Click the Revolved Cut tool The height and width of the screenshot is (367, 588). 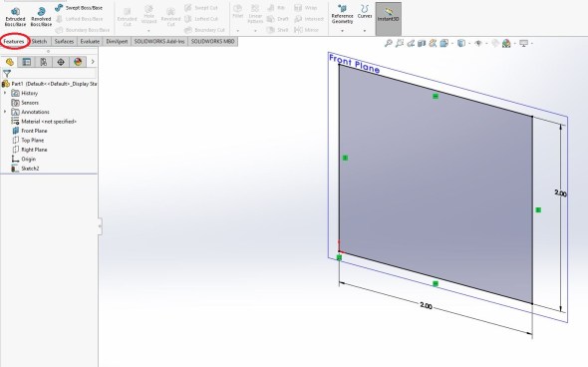click(170, 17)
